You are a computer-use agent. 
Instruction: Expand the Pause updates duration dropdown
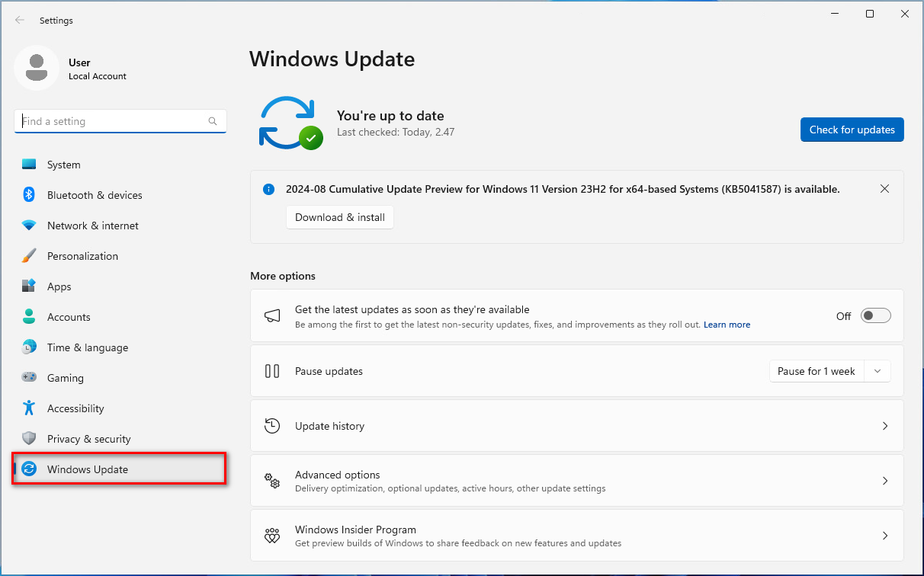[x=877, y=371]
